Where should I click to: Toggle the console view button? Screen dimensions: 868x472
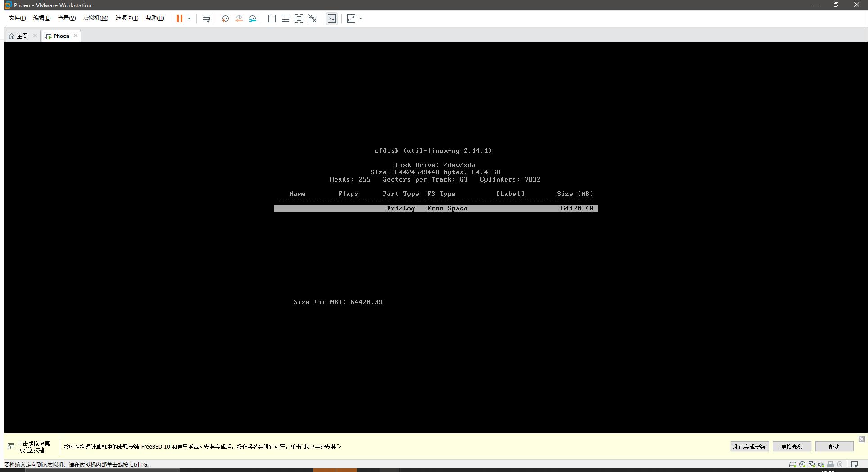pyautogui.click(x=332, y=18)
